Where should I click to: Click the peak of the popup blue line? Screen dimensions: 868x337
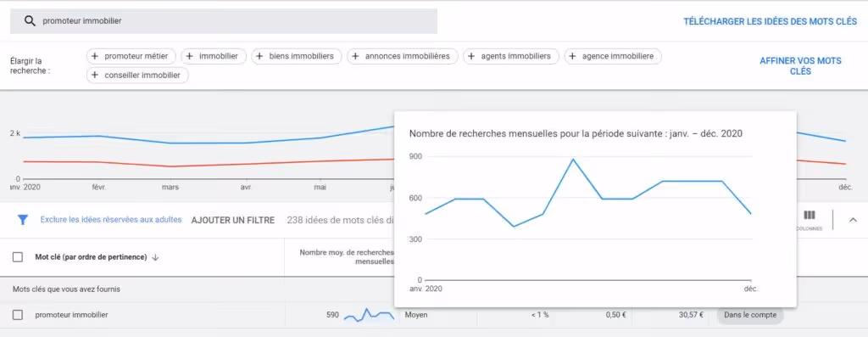tap(573, 159)
